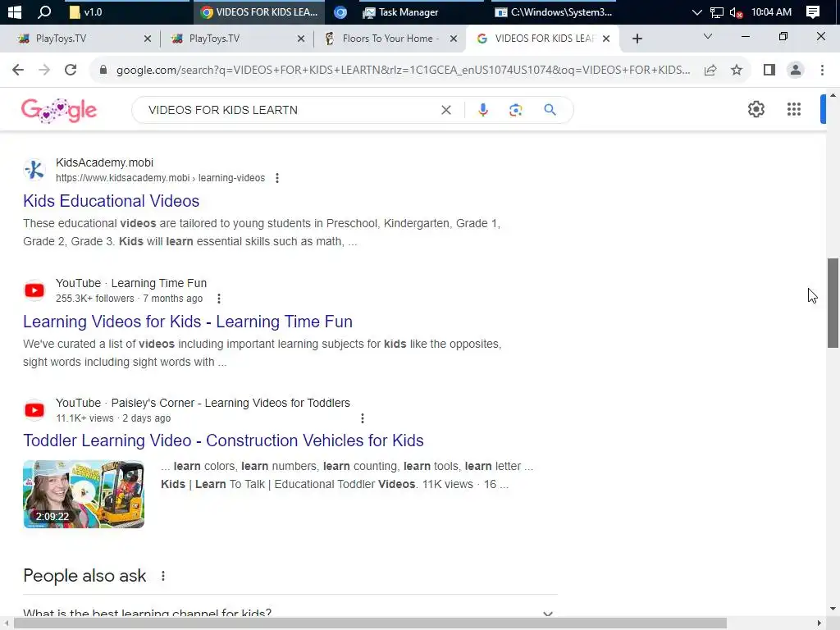Close second PlayToys.TV tab

300,39
